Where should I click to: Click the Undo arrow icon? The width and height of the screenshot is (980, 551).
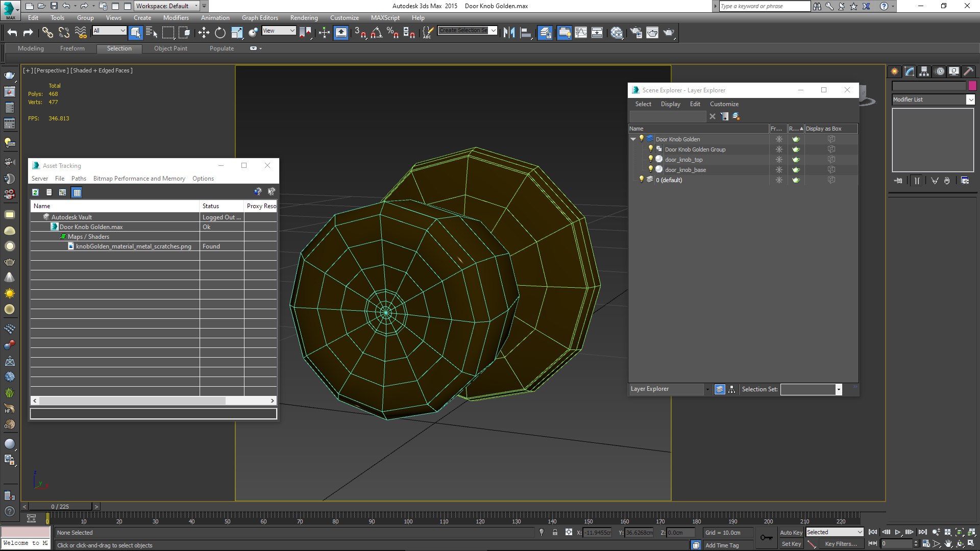tap(12, 33)
